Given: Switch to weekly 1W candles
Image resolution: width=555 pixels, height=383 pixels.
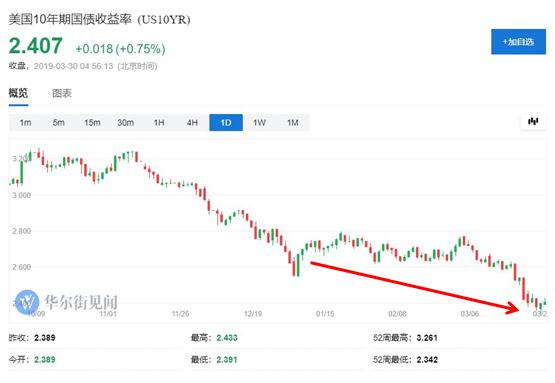Looking at the screenshot, I should pos(259,122).
